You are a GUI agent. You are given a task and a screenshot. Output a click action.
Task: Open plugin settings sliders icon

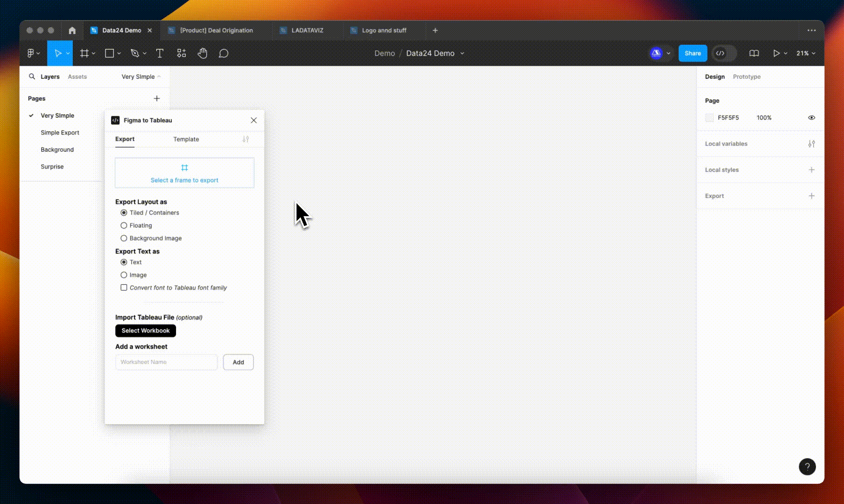click(x=246, y=139)
